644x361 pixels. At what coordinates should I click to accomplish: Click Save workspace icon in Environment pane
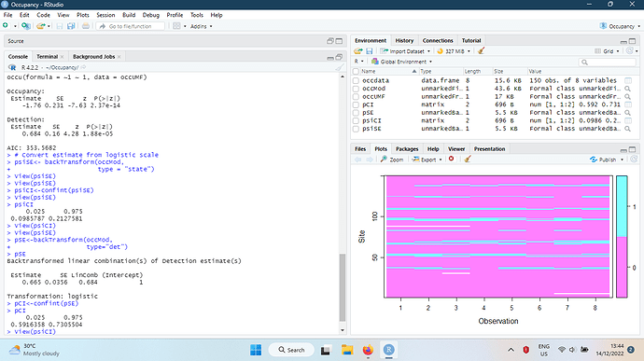370,51
